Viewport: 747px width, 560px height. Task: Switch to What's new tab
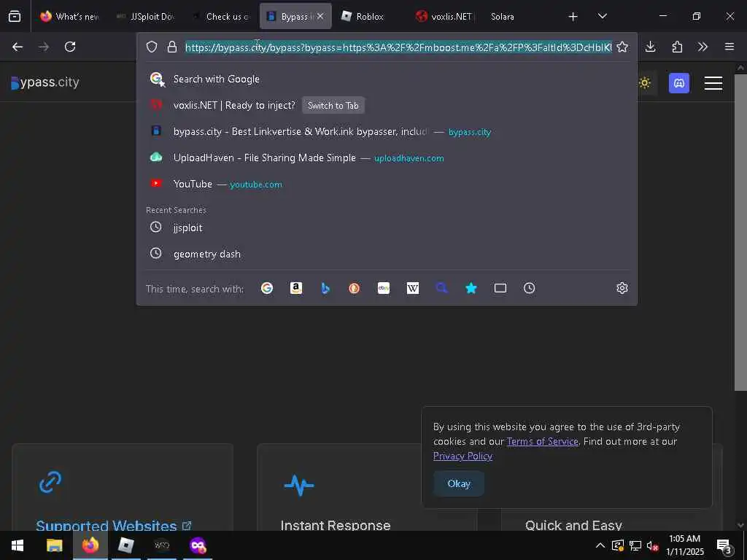69,16
